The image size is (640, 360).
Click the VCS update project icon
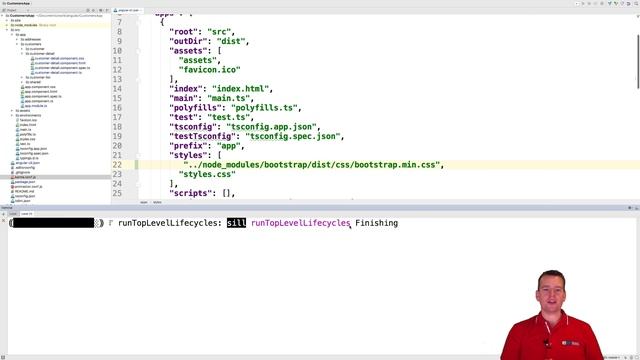coord(610,3)
